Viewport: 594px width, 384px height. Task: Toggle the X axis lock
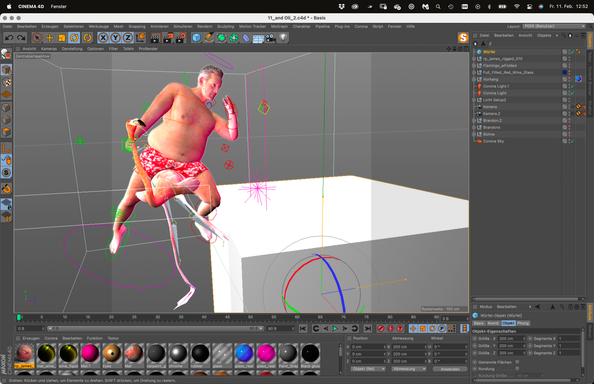click(103, 37)
